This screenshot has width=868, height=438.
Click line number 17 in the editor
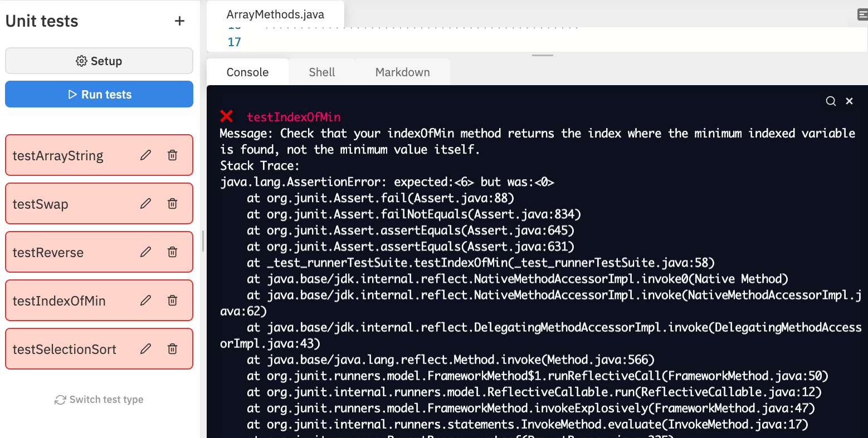click(235, 42)
